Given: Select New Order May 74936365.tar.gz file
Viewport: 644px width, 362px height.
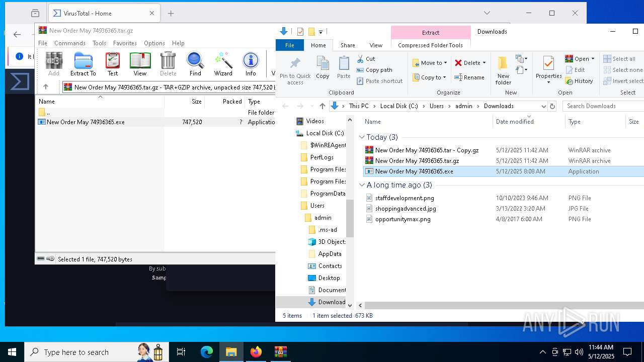Looking at the screenshot, I should [x=417, y=161].
